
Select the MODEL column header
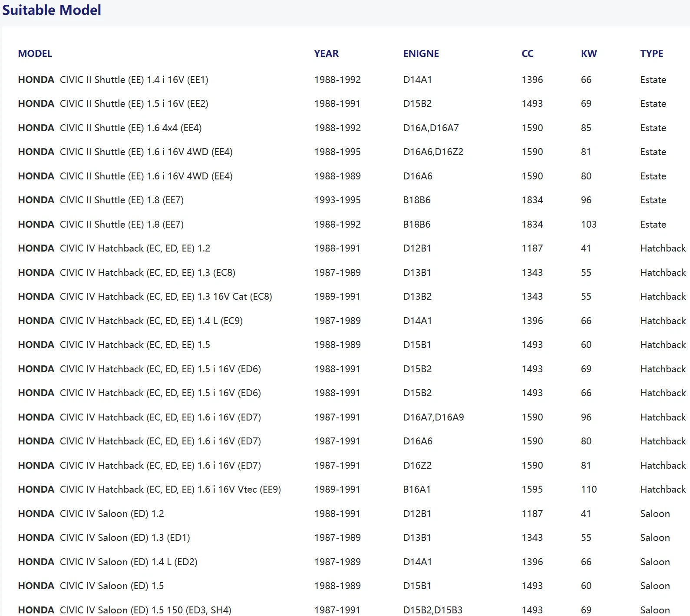(35, 53)
